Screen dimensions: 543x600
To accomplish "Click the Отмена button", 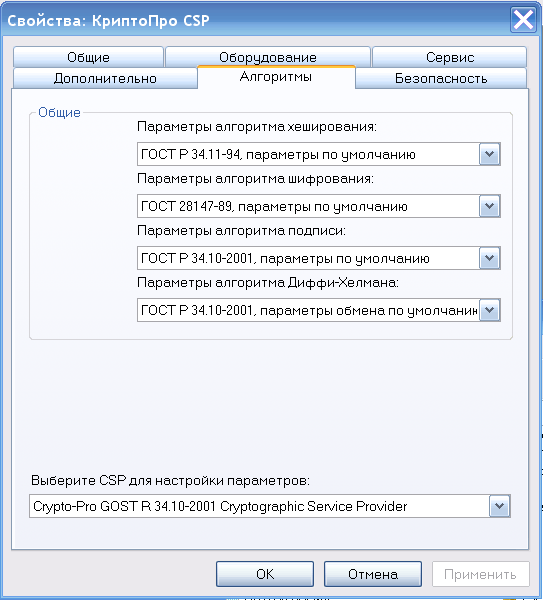I will click(373, 574).
